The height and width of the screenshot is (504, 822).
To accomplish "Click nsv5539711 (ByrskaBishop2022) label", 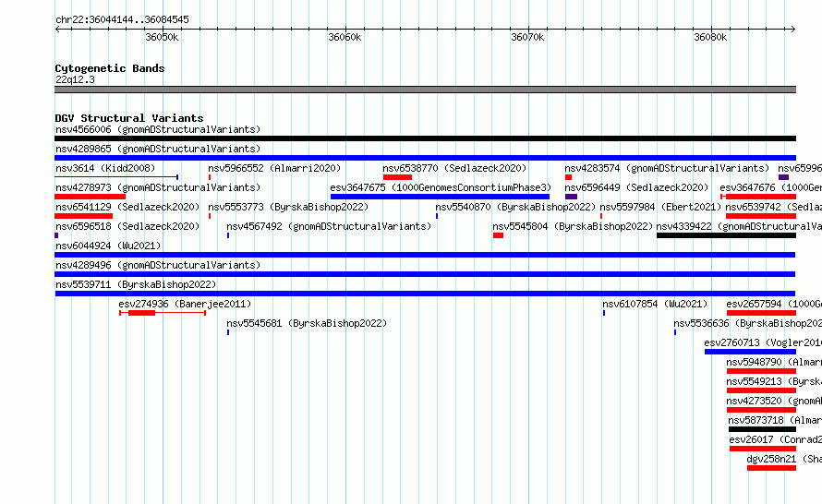I will [136, 284].
